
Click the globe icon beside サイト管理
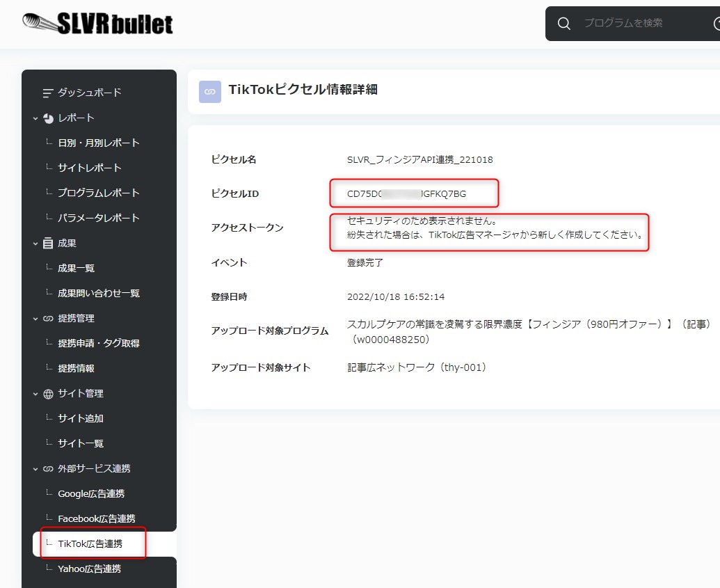click(48, 394)
